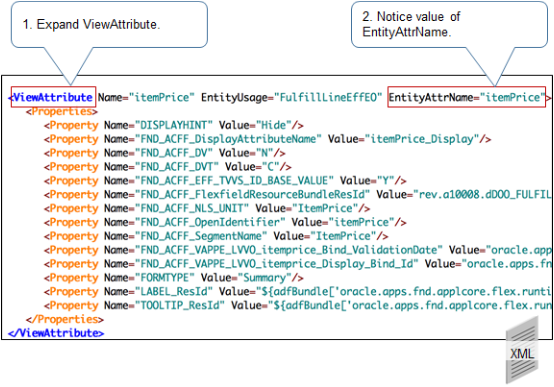
Task: Select FND_ACFF_EFF_TVVS_ID_BASE_VALUE name
Action: click(x=234, y=181)
